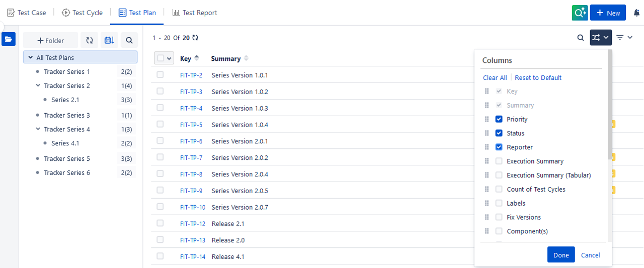Click the Done button

pyautogui.click(x=560, y=255)
